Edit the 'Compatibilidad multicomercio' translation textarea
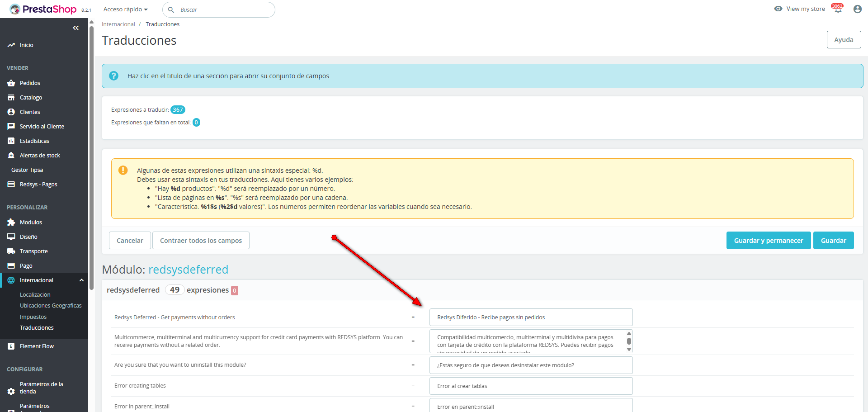 click(531, 341)
